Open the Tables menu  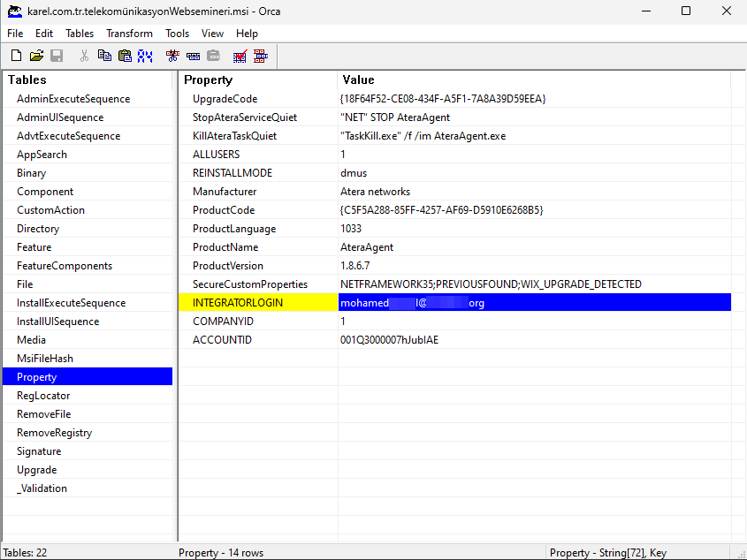[80, 34]
